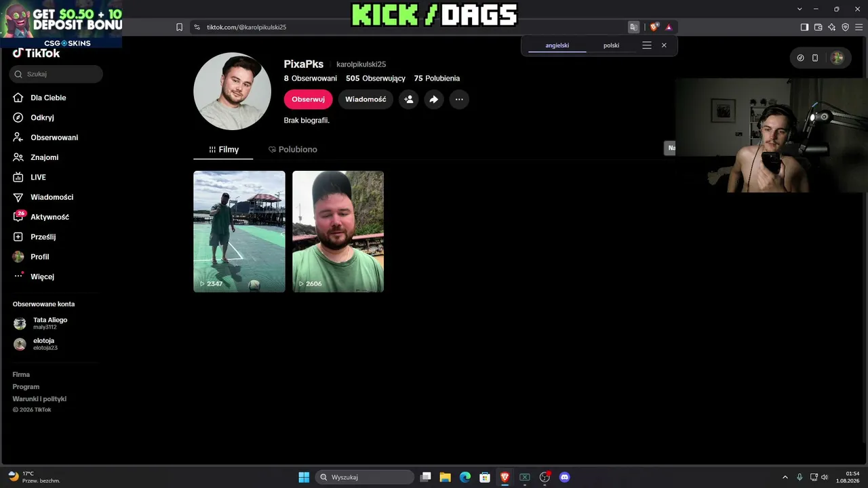Select angielski in the translate popup
This screenshot has width=868, height=488.
coord(557,45)
